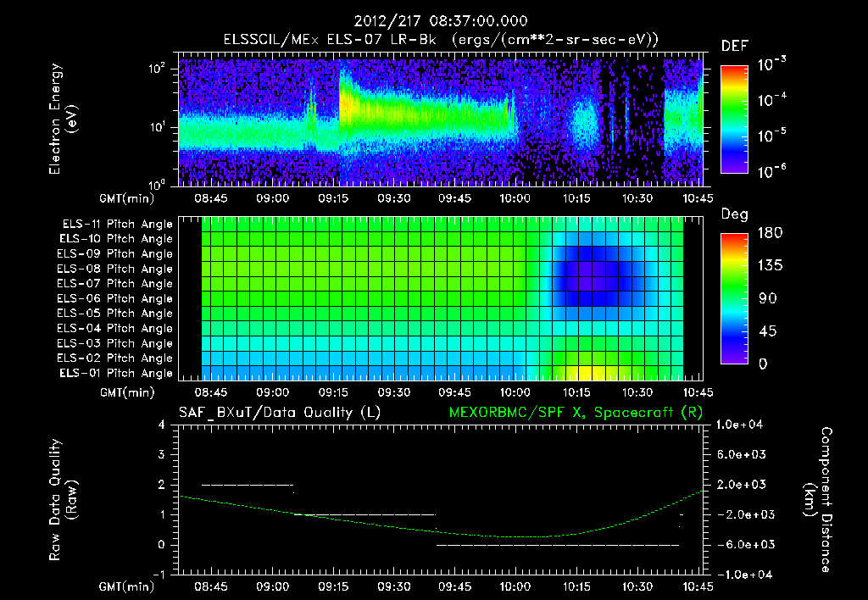Click the 10^-6 tick on the DEF scale
This screenshot has width=868, height=600.
coord(771,170)
